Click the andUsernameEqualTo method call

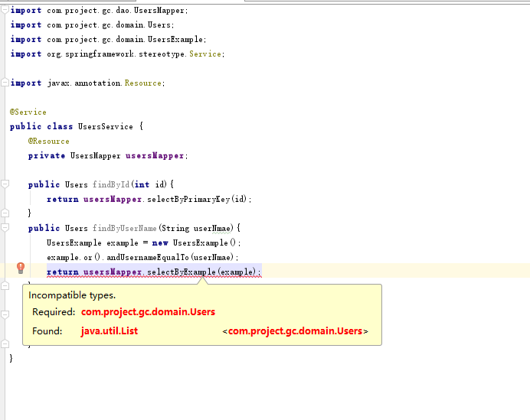click(x=148, y=257)
